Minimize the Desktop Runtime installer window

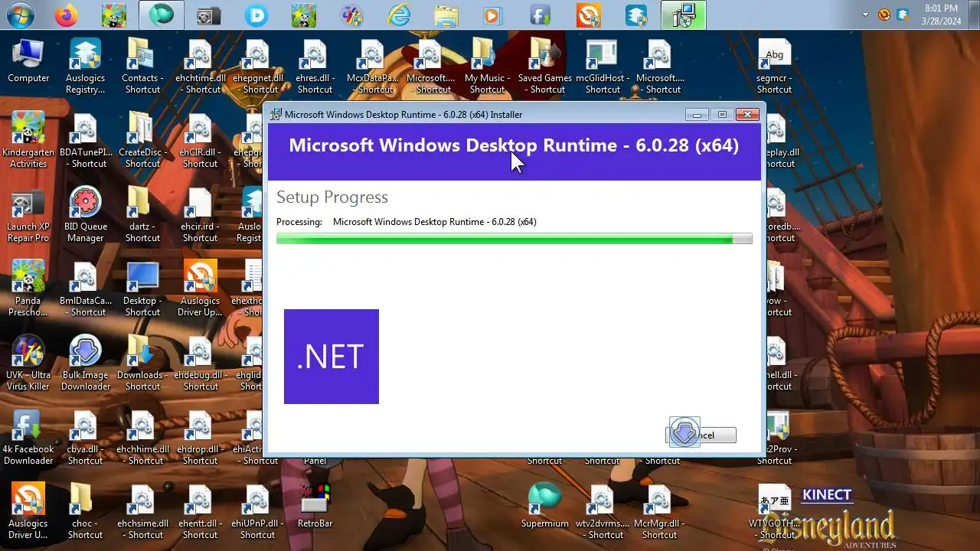(696, 115)
